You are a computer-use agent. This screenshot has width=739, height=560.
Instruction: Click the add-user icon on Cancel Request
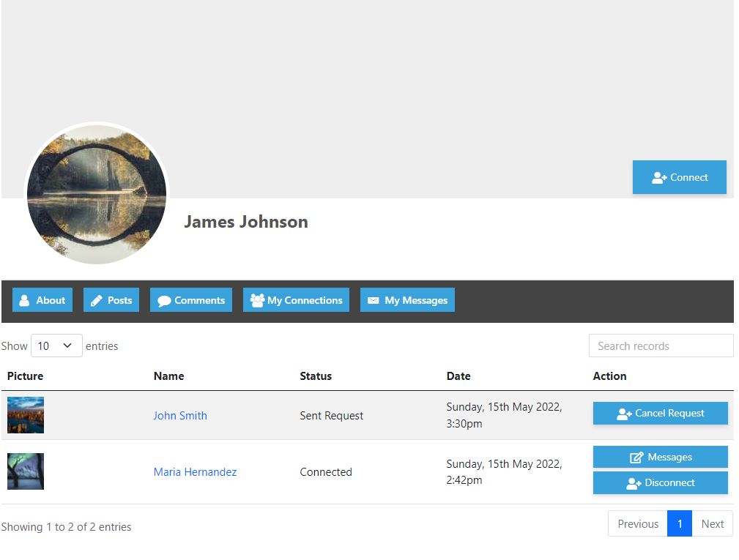point(624,414)
